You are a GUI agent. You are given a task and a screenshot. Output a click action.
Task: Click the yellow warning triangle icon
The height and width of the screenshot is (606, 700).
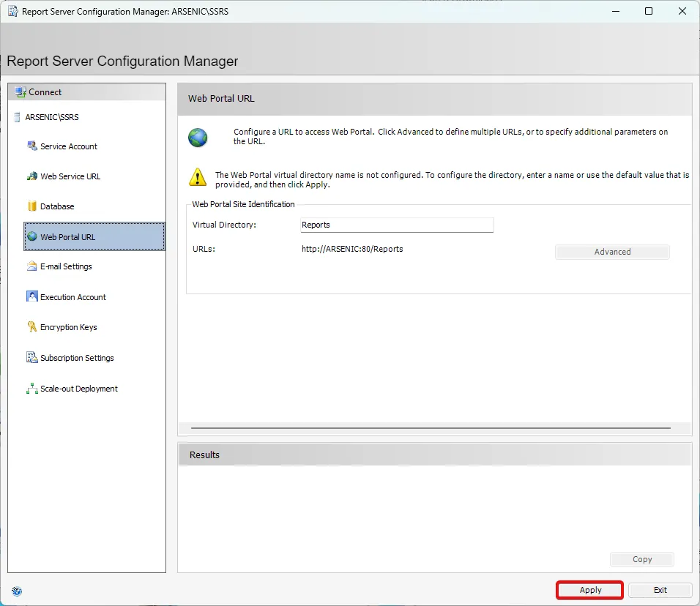click(x=198, y=177)
